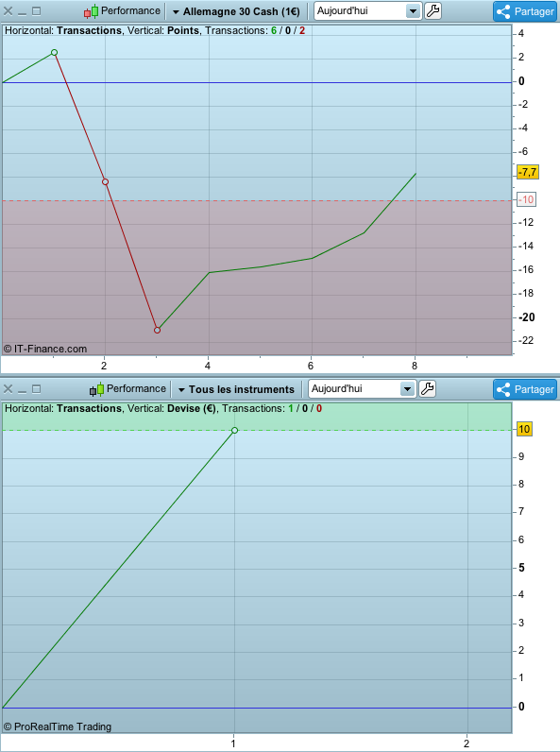Click the x-axis label 2 in bottom chart
This screenshot has width=560, height=752.
coord(467,743)
